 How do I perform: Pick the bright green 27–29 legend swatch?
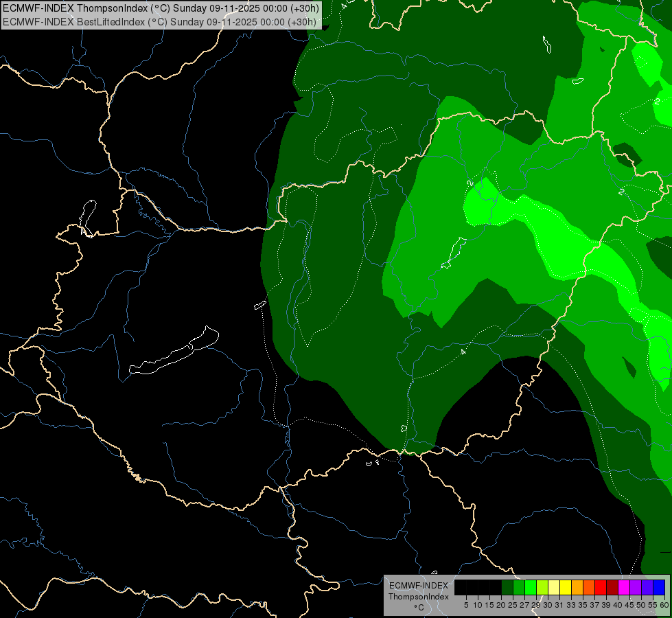click(x=531, y=587)
